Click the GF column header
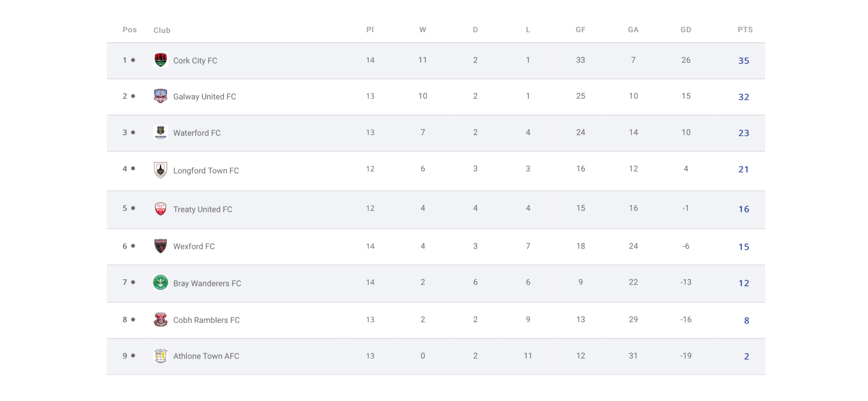This screenshot has width=868, height=401. click(581, 30)
